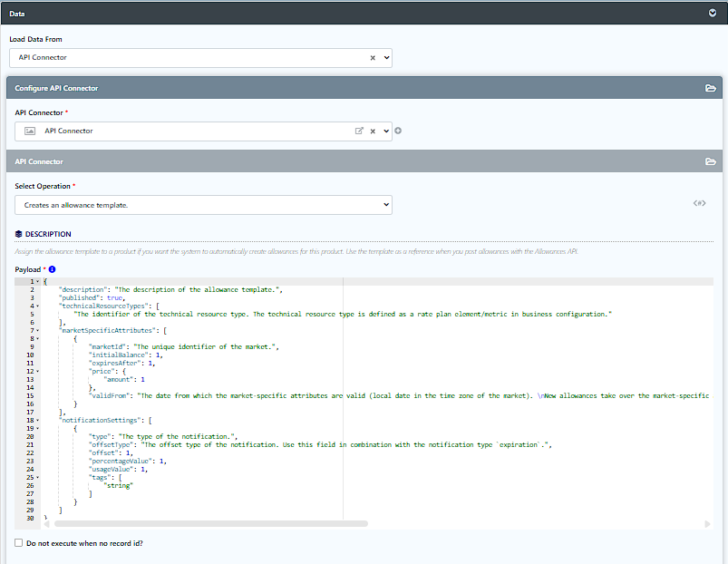The width and height of the screenshot is (728, 564).
Task: Click the "offsetType" key on line 21
Action: pyautogui.click(x=111, y=444)
